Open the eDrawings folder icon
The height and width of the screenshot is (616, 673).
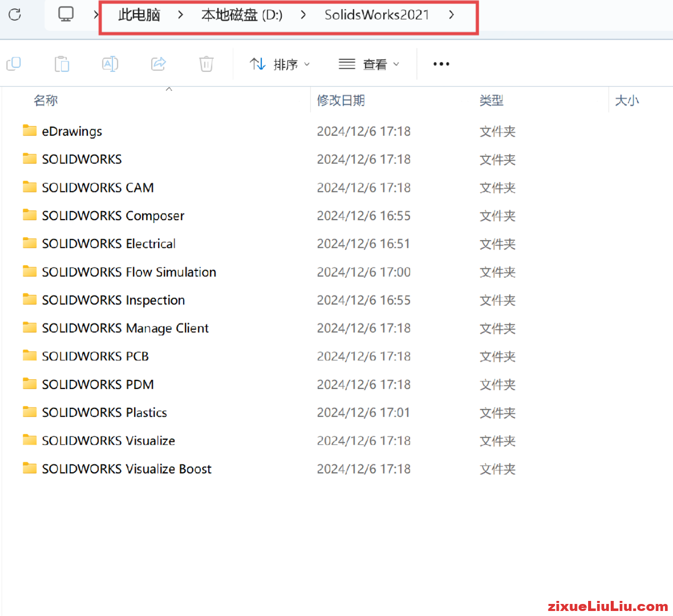(x=29, y=130)
